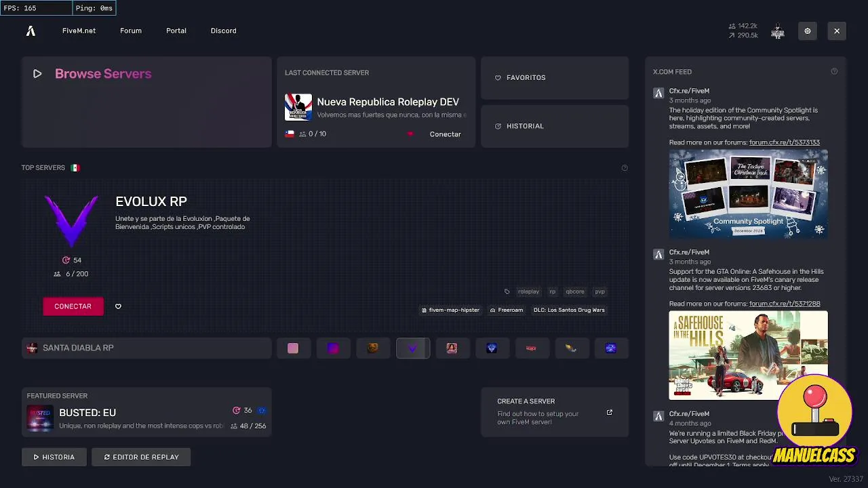This screenshot has width=868, height=488.
Task: Click the players icon next to 6 / 200
Action: pos(57,274)
